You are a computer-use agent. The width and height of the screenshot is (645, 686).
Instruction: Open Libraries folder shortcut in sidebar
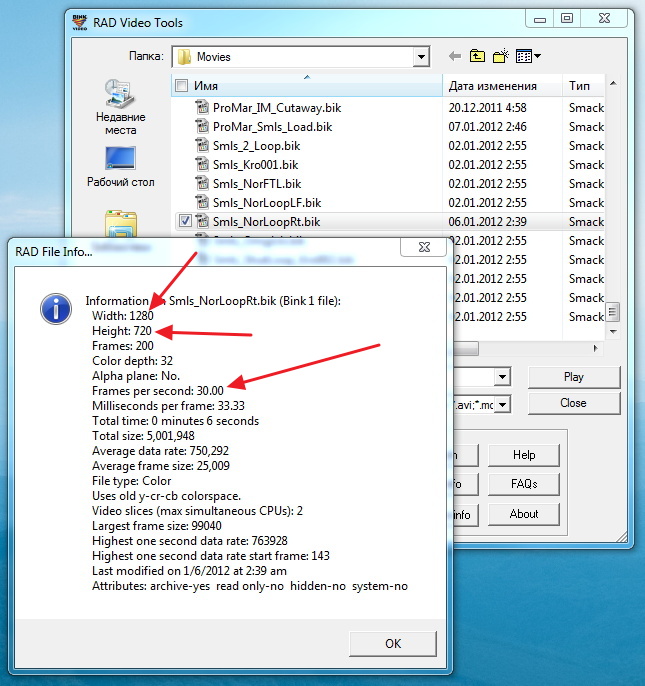point(121,224)
